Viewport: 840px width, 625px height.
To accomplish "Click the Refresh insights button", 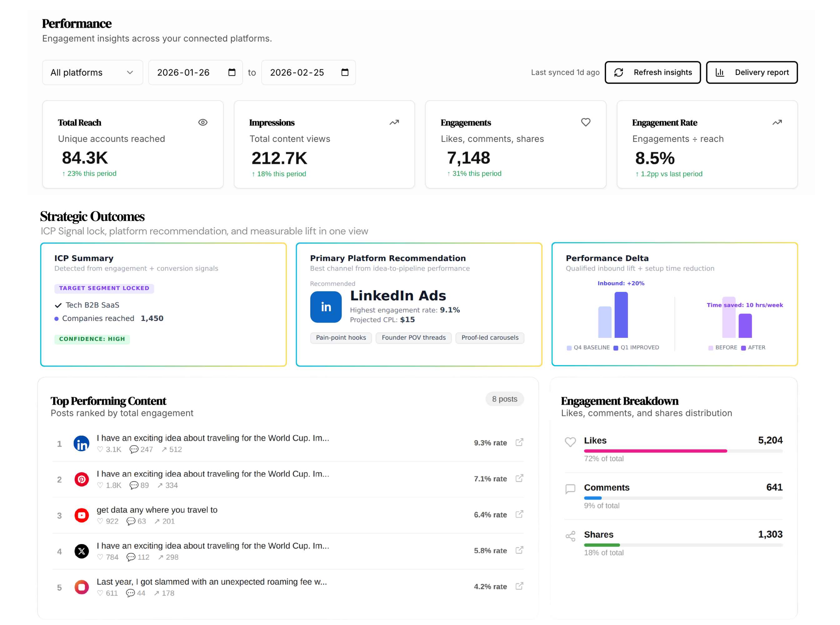I will pyautogui.click(x=653, y=72).
